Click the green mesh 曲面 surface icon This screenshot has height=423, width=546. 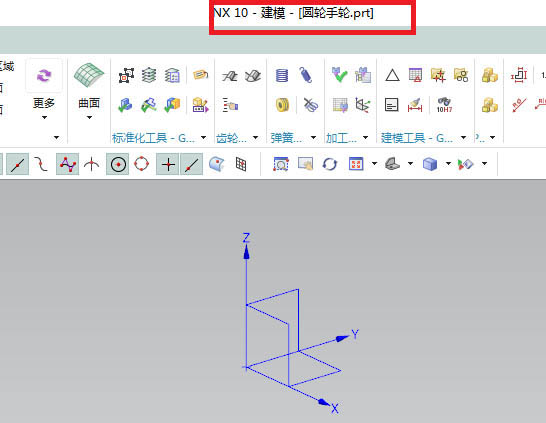89,75
